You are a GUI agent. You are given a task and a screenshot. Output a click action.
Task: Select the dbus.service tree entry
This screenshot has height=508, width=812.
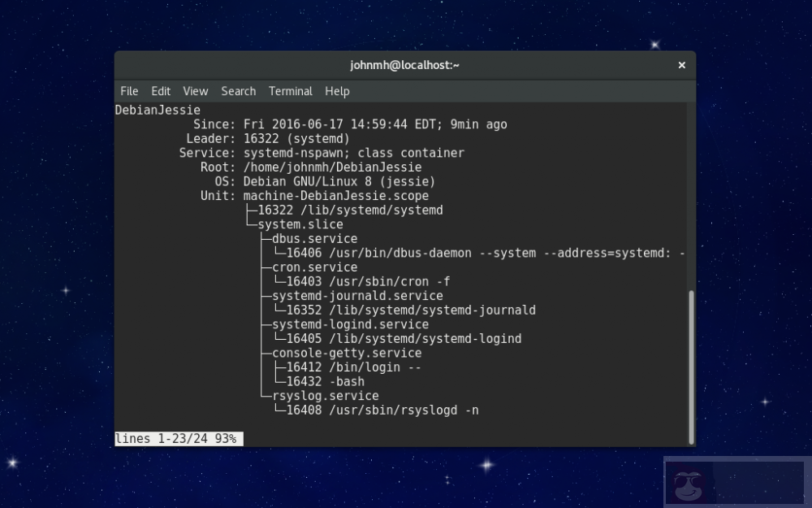[x=313, y=238]
